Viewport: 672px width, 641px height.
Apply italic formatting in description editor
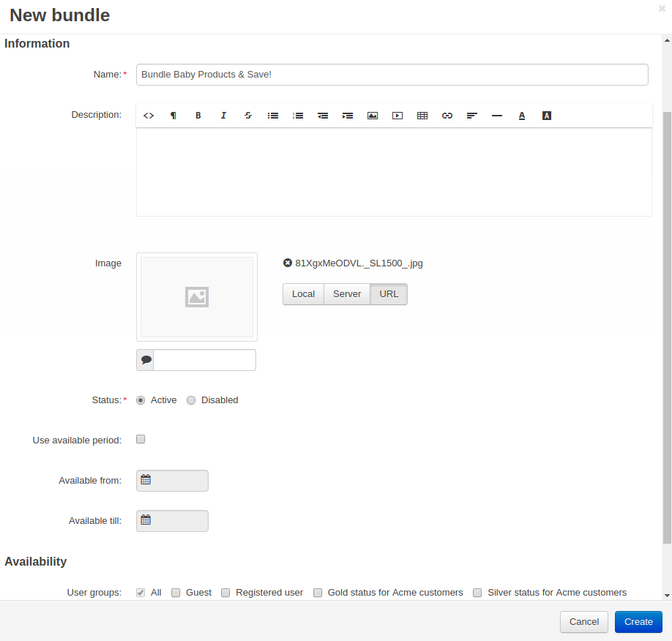(x=223, y=116)
